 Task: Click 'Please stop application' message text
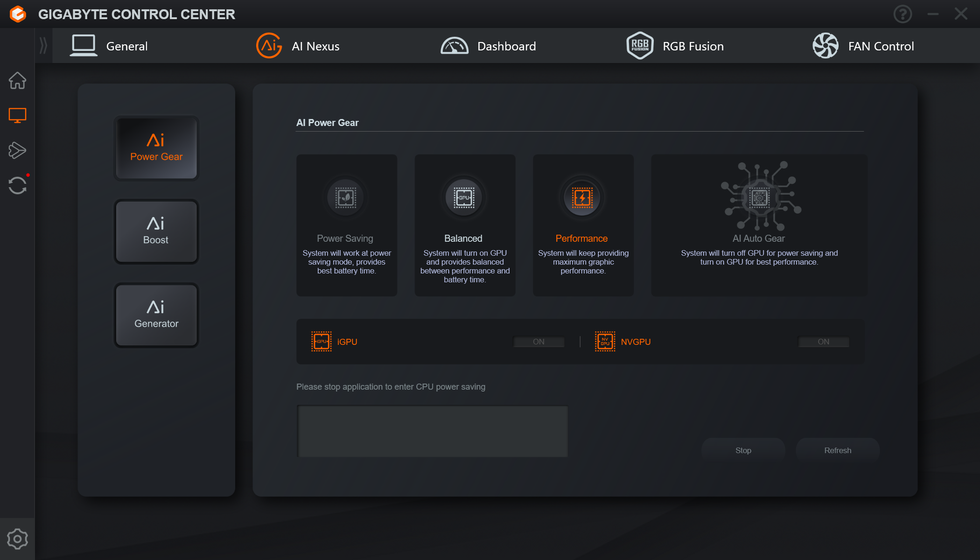391,387
